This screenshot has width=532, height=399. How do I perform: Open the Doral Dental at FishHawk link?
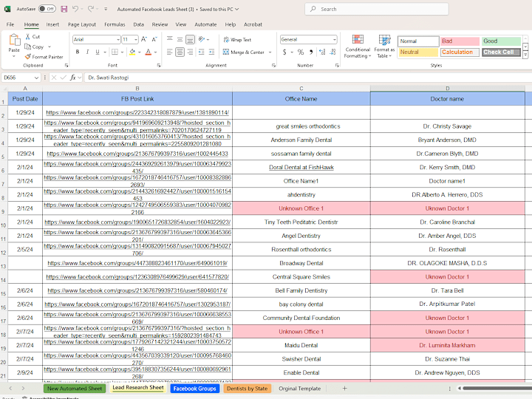pos(301,167)
